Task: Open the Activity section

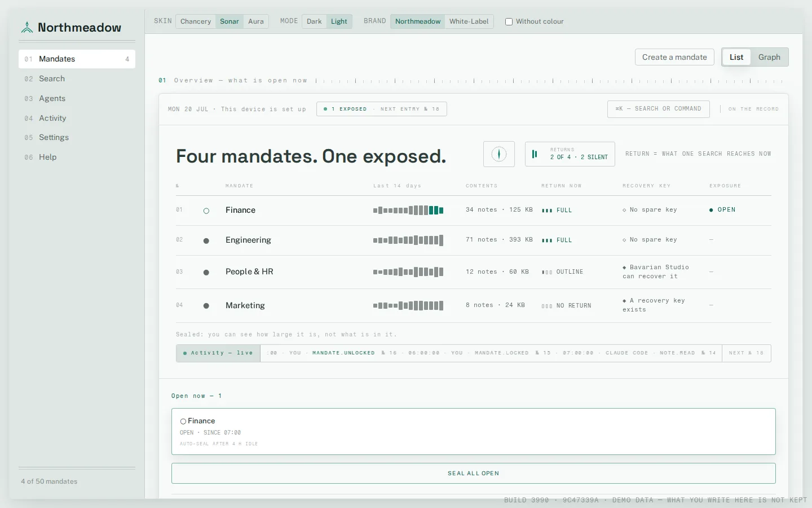Action: pos(77,118)
